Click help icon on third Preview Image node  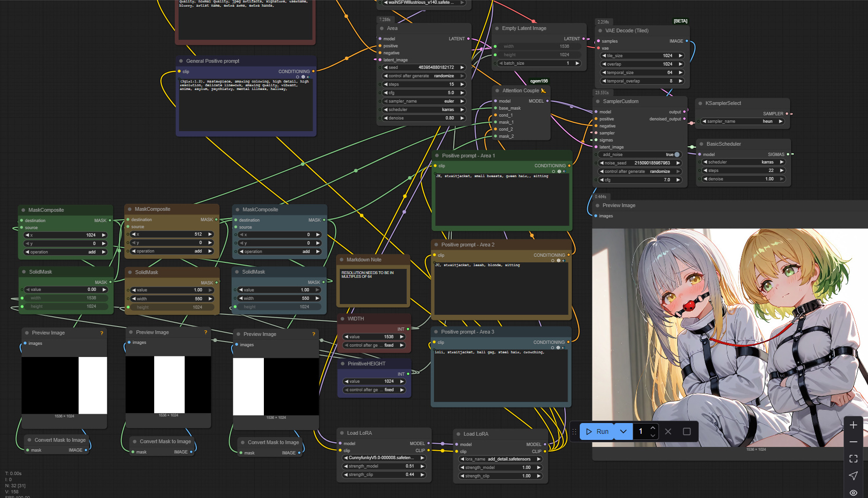pyautogui.click(x=314, y=334)
